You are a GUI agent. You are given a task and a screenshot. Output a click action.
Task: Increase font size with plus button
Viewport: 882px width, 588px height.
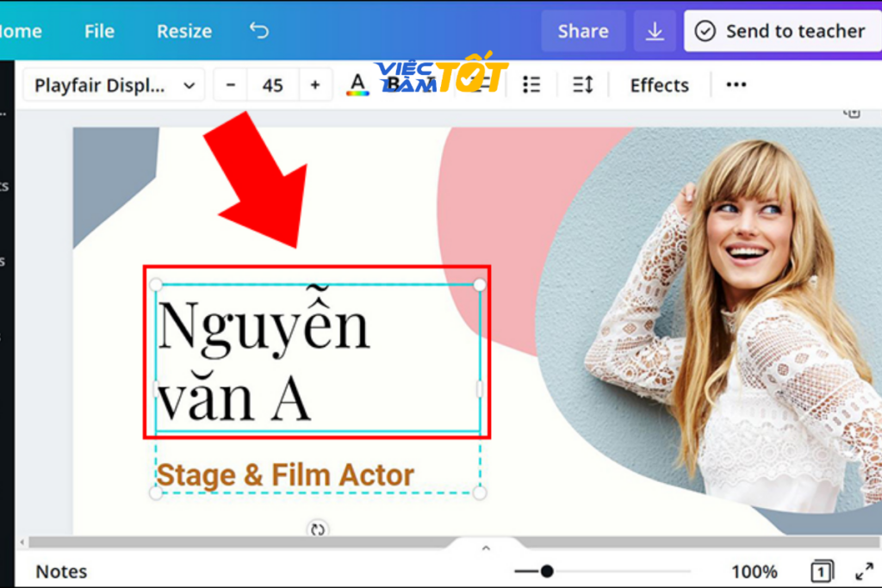[x=315, y=85]
